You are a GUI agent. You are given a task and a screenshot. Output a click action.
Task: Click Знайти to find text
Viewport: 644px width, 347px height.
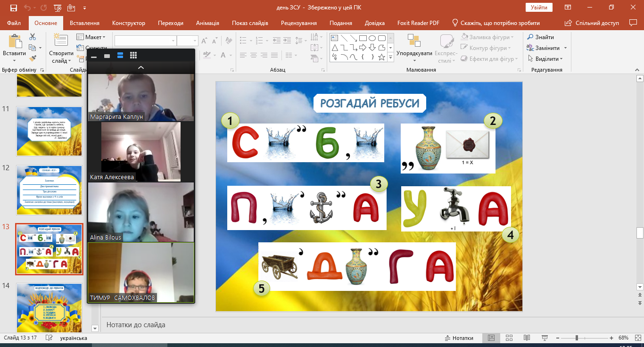[x=540, y=37]
